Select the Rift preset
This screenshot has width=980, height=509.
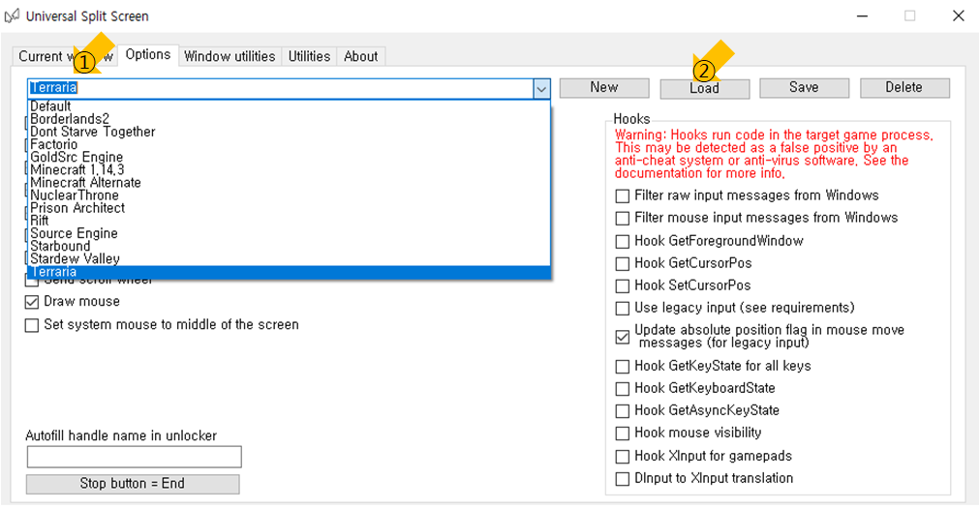(x=289, y=221)
